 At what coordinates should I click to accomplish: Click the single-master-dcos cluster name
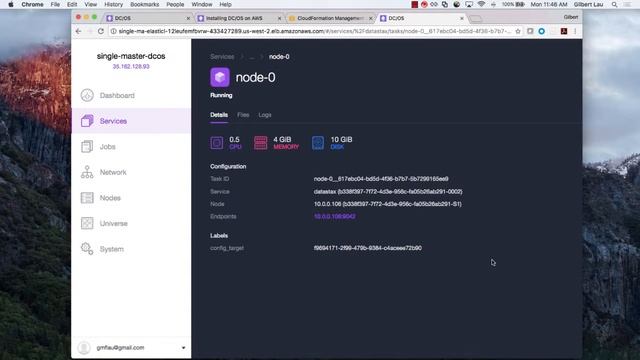click(x=131, y=56)
